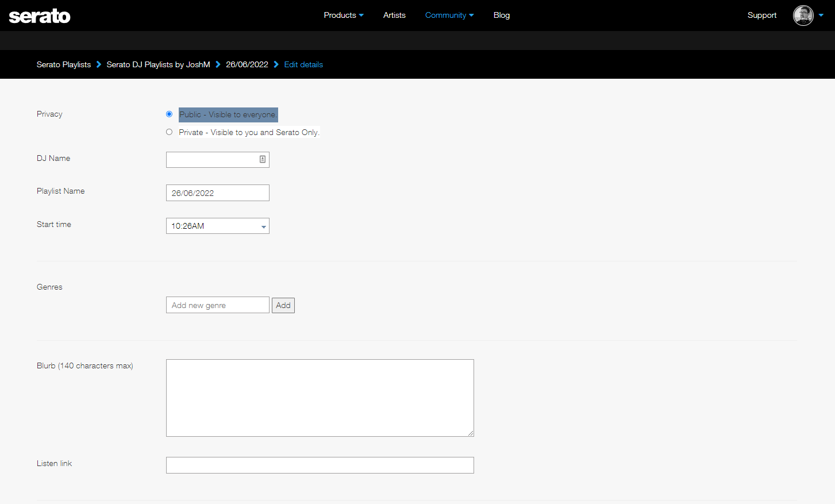Open the Blog page
This screenshot has height=504, width=835.
click(501, 16)
